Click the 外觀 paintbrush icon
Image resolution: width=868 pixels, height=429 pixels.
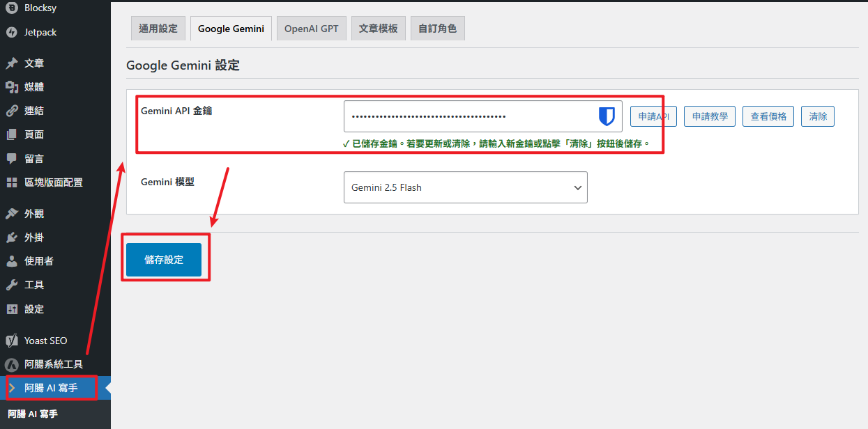pyautogui.click(x=11, y=214)
